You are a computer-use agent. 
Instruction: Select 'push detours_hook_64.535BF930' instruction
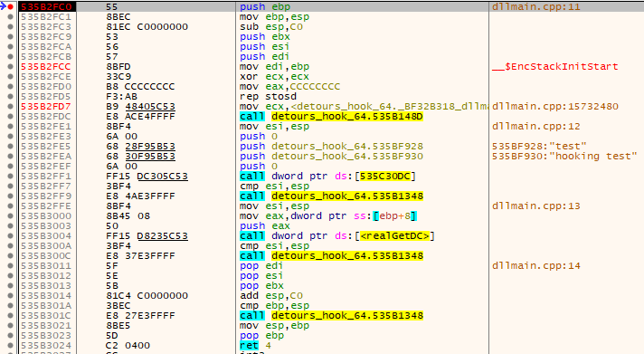tap(331, 157)
